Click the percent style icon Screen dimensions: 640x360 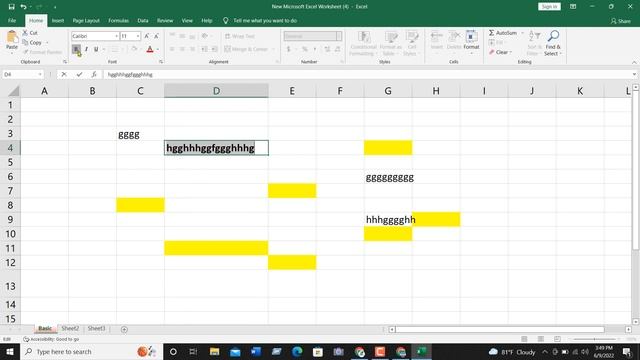click(304, 49)
